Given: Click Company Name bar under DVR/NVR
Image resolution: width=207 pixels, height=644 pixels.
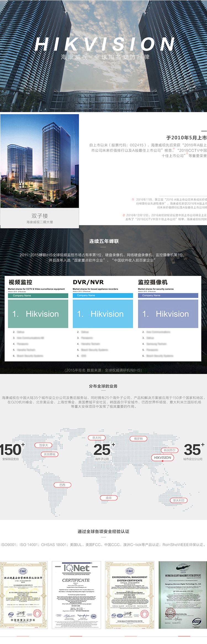Looking at the screenshot, I should click(x=103, y=296).
